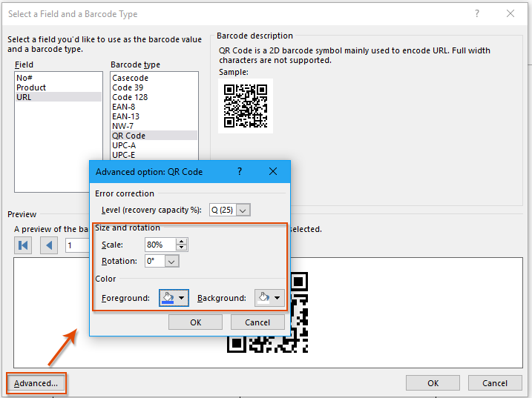
Task: Click the Background paint bucket icon
Action: coord(263,298)
